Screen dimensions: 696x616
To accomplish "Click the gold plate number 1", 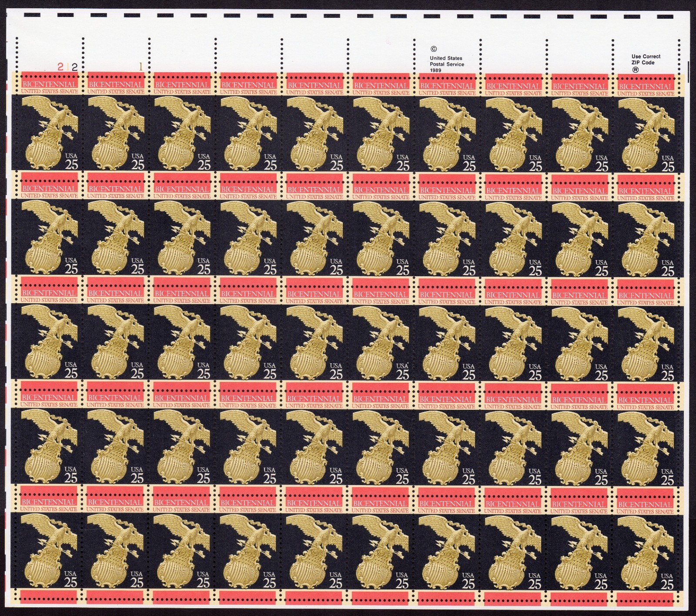I will tap(141, 67).
